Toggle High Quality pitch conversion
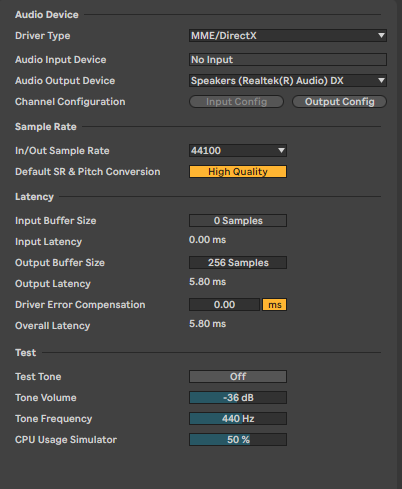This screenshot has width=402, height=489. coord(238,172)
